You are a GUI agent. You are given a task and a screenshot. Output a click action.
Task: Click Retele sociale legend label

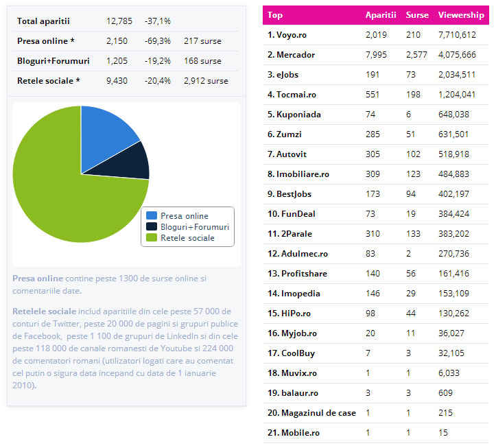[187, 238]
